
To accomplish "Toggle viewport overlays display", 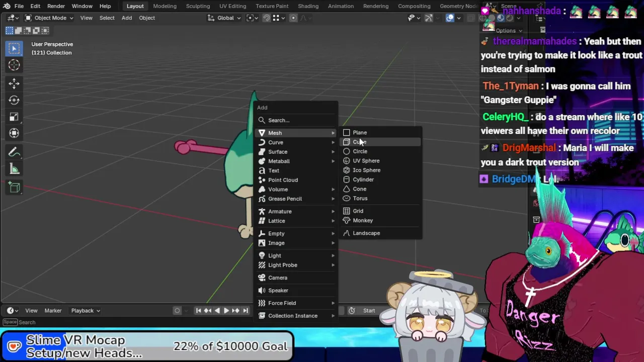I will coord(450,18).
